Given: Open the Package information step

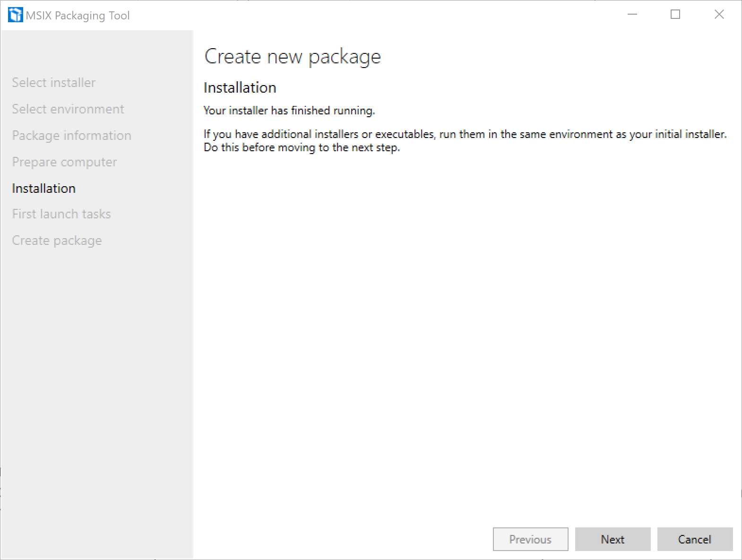Looking at the screenshot, I should pyautogui.click(x=71, y=135).
